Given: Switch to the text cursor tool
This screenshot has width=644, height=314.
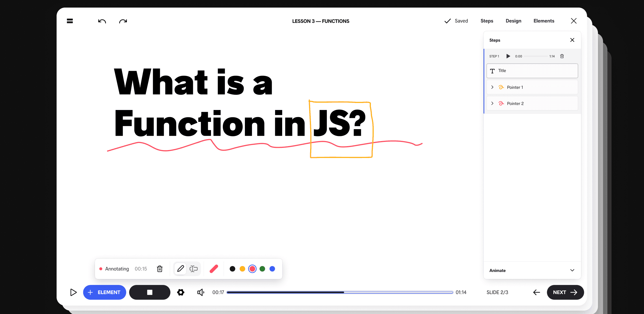Looking at the screenshot, I should (x=193, y=269).
